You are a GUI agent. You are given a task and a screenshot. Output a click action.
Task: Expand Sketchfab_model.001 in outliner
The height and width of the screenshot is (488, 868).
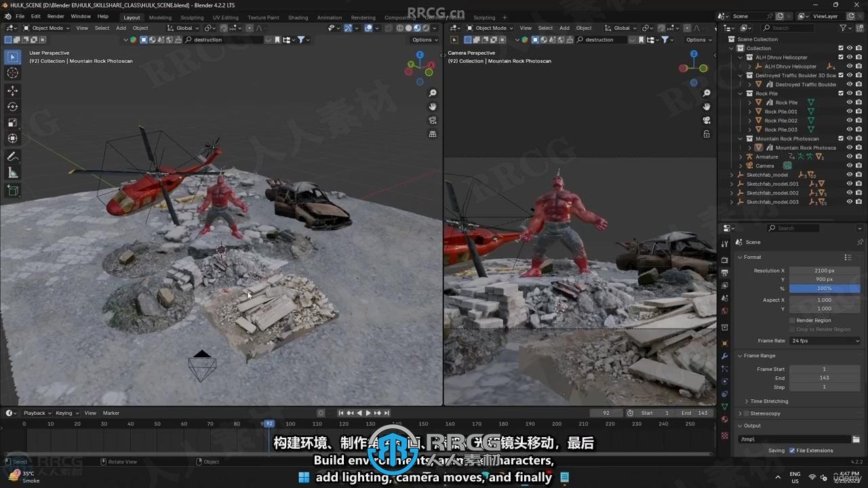[732, 184]
